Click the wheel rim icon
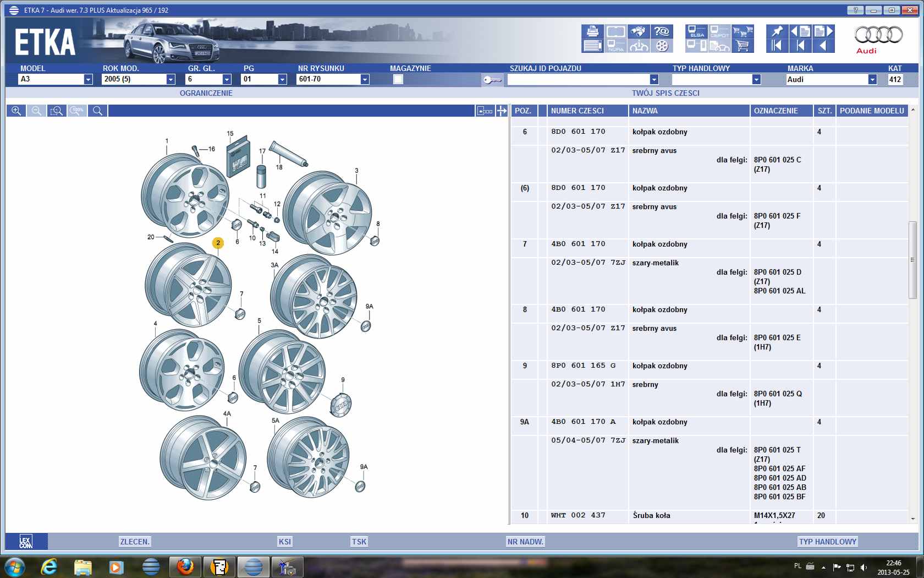This screenshot has height=578, width=924. 662,46
